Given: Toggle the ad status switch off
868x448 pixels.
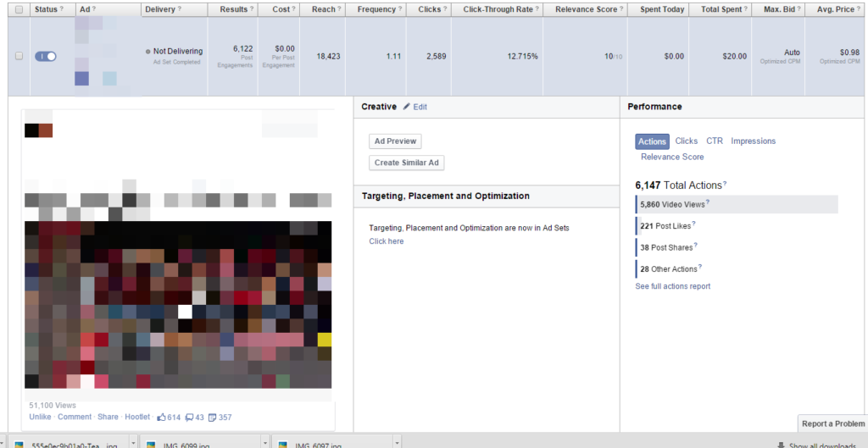Looking at the screenshot, I should click(x=46, y=56).
